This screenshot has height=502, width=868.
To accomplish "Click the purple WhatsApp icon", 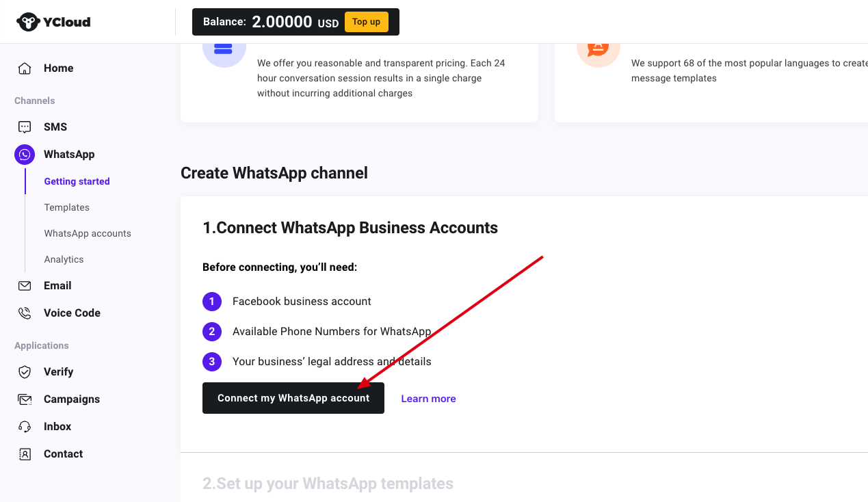I will (x=25, y=155).
